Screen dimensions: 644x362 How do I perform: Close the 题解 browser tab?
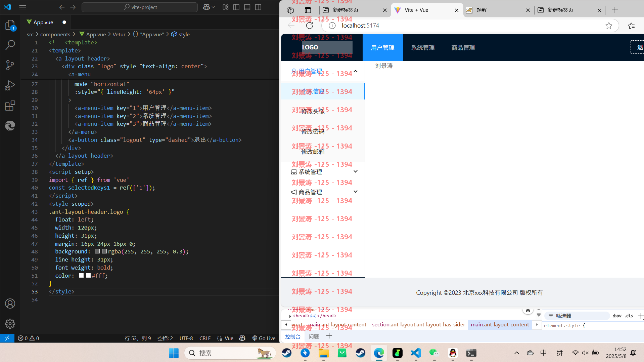pos(528,10)
